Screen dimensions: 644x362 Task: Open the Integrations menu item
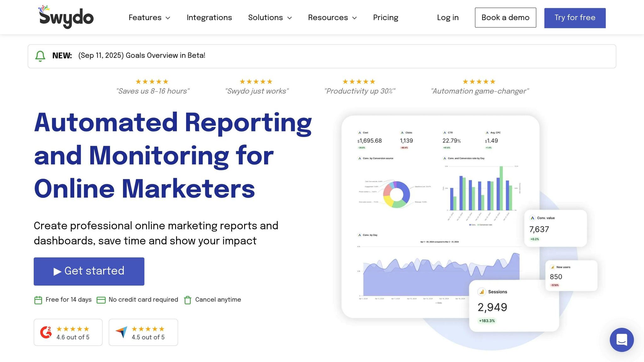209,18
